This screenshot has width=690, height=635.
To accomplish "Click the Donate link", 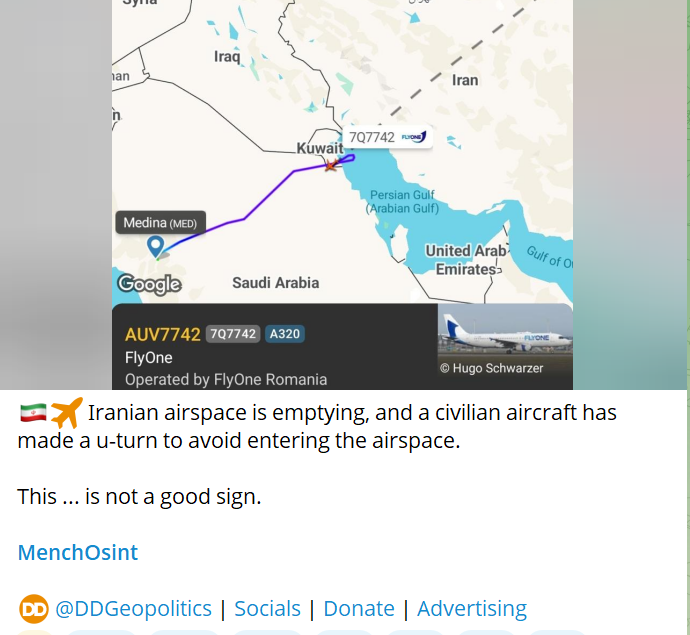I will (x=359, y=608).
